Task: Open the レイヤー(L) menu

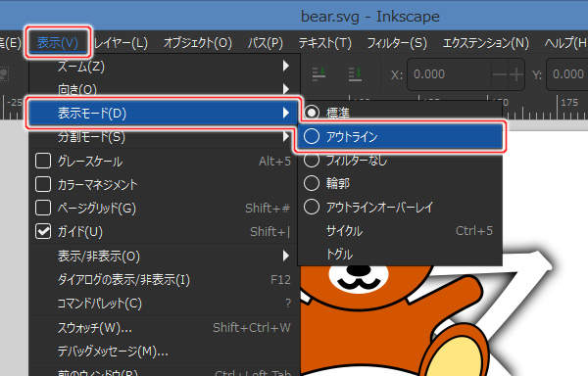Action: [121, 43]
